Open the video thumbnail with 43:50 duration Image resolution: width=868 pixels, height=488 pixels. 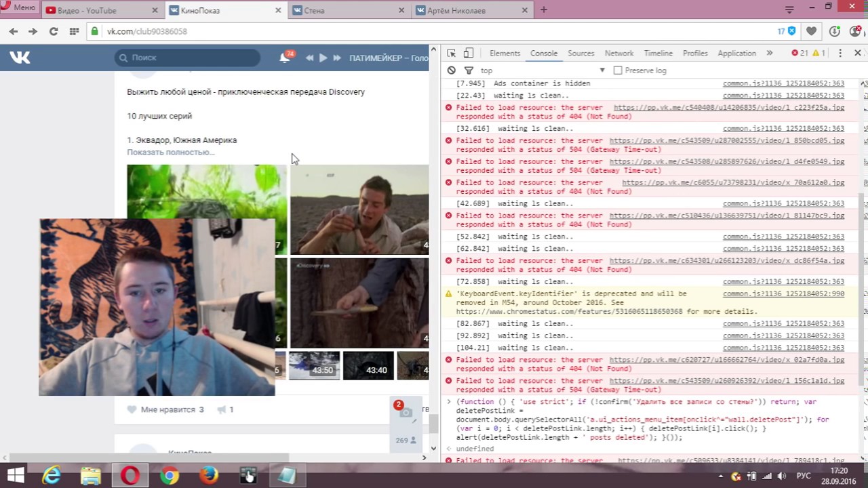(x=314, y=365)
